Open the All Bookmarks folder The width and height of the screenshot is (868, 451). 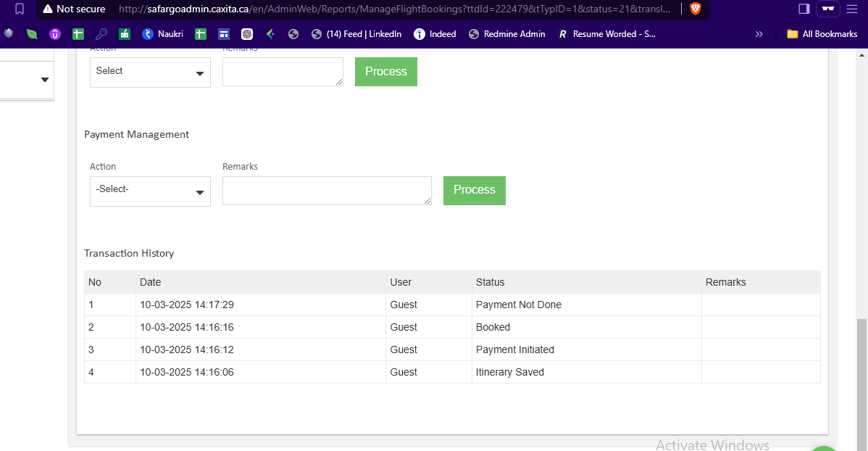point(822,34)
